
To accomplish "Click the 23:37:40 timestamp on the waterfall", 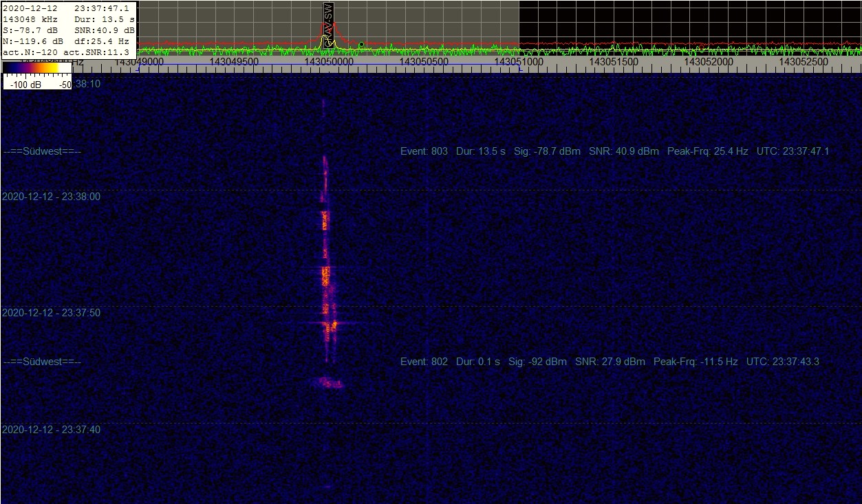I will (x=51, y=430).
